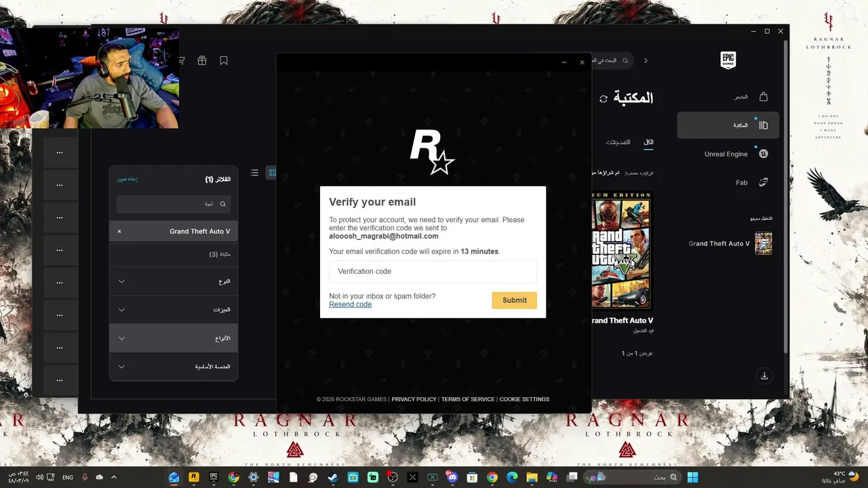Maximize the Epic Games Launcher window
868x488 pixels.
pos(767,31)
